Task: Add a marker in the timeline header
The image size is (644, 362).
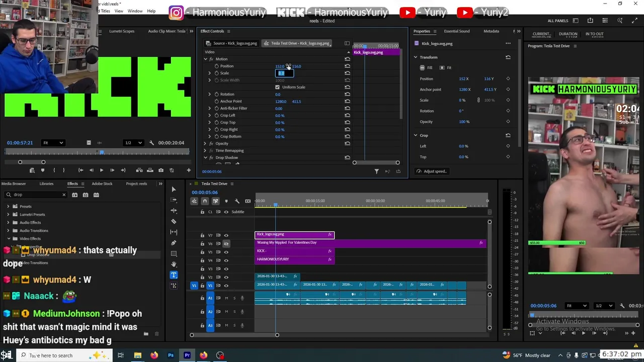Action: click(x=226, y=201)
